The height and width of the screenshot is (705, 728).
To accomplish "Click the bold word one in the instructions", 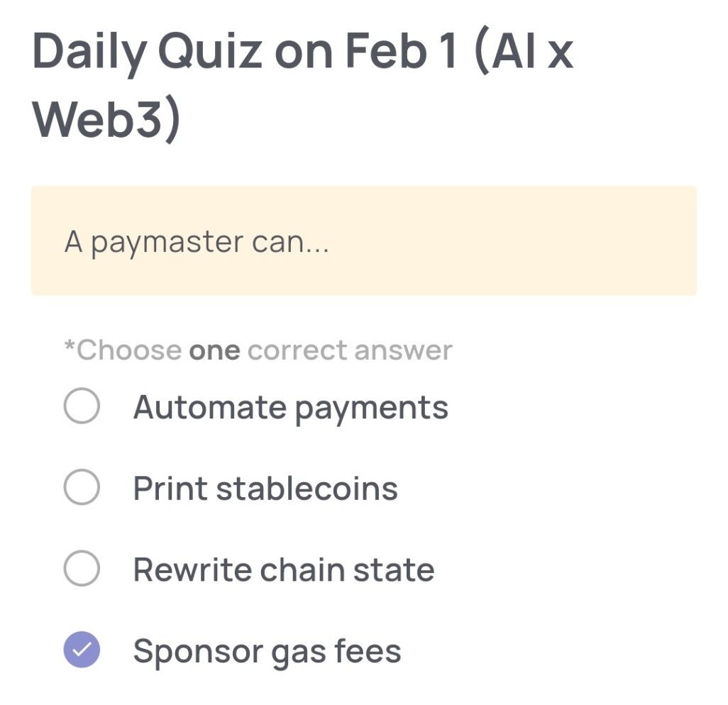I will coord(216,348).
